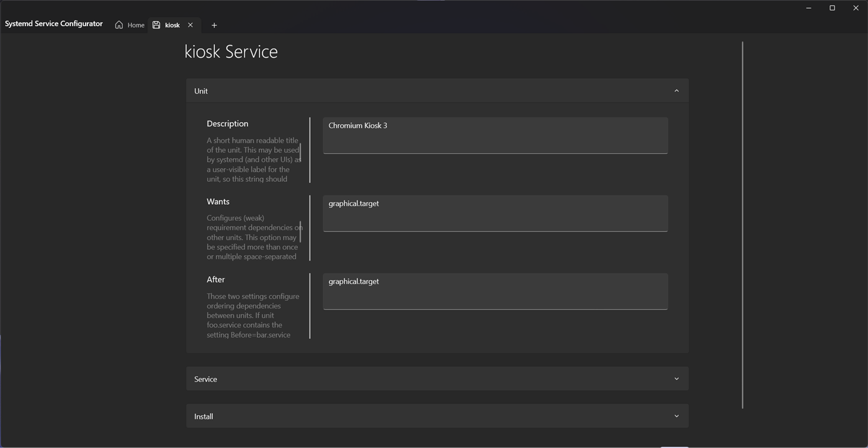Click the Home house icon
Screen dimensions: 868x448
point(119,25)
